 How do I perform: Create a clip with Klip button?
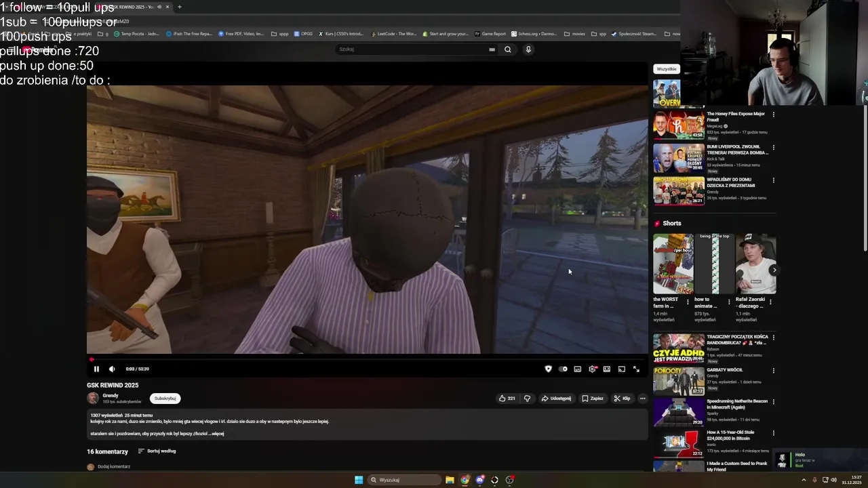tap(623, 399)
